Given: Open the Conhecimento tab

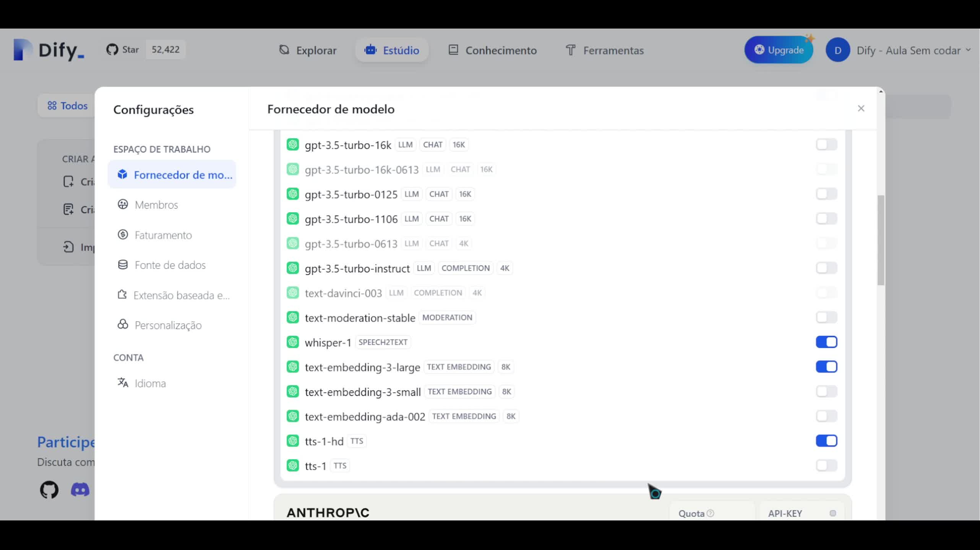Looking at the screenshot, I should click(x=492, y=50).
